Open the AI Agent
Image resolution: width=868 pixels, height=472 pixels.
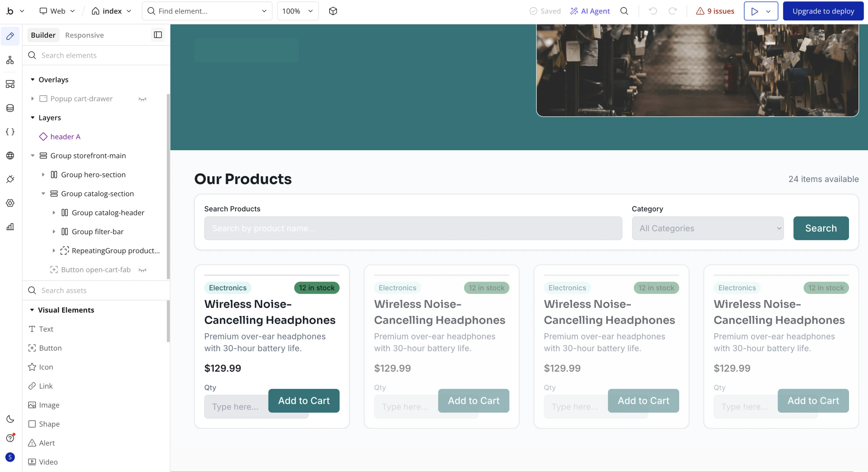click(x=590, y=11)
